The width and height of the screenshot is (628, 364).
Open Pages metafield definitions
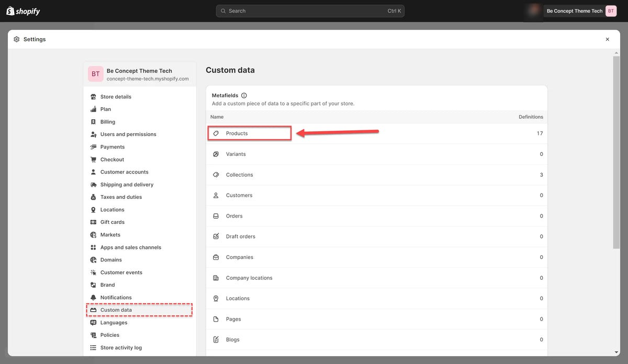tap(377, 319)
